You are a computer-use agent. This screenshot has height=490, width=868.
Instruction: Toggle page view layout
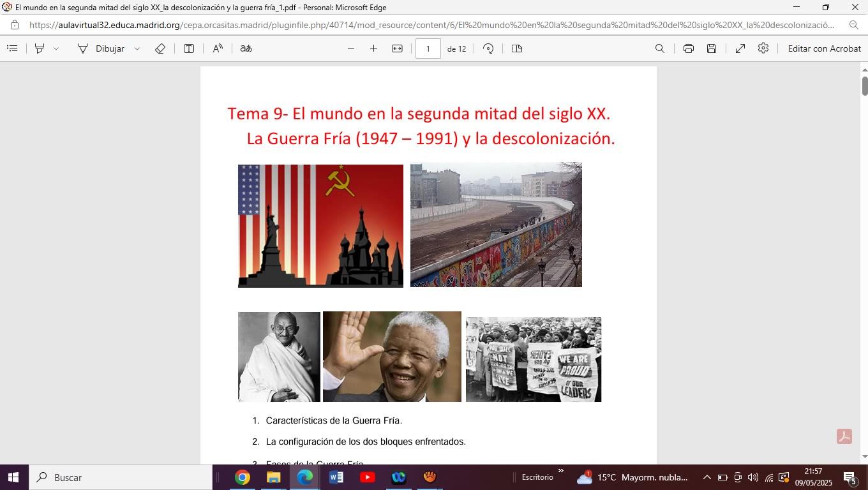tap(517, 48)
